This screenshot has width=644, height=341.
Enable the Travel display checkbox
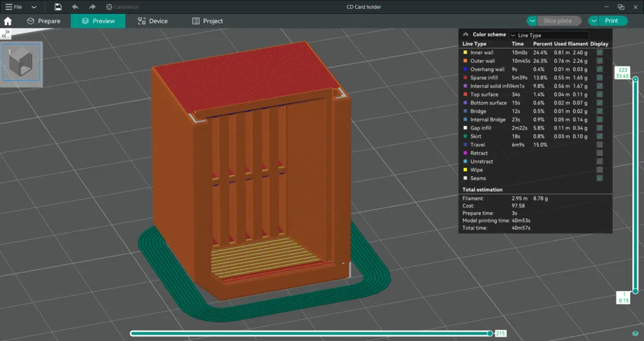(x=599, y=145)
